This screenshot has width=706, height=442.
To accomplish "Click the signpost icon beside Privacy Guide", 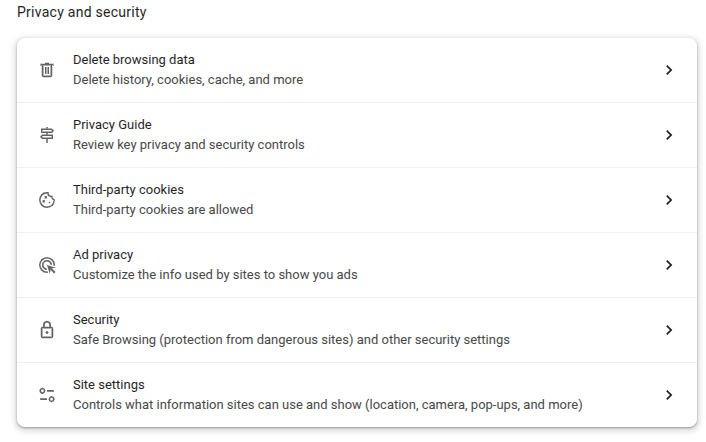I will click(x=47, y=135).
